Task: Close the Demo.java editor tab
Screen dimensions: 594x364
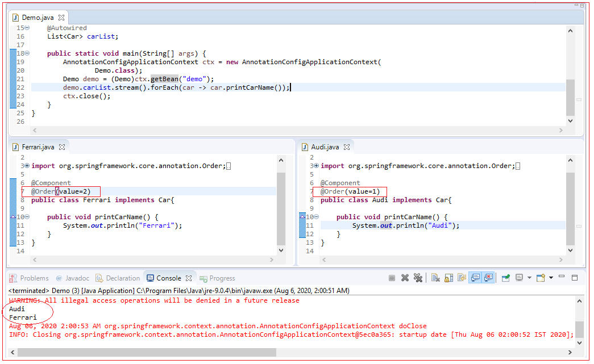Action: tap(61, 18)
